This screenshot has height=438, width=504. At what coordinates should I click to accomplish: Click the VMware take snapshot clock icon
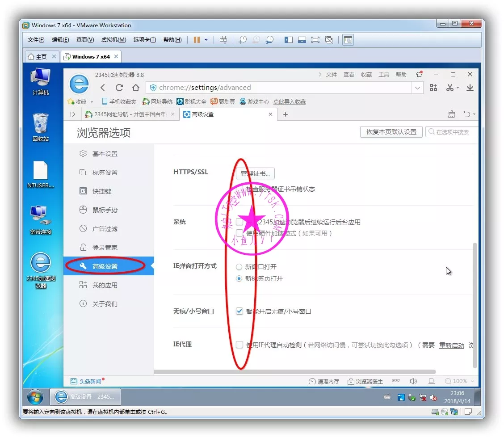pyautogui.click(x=242, y=40)
